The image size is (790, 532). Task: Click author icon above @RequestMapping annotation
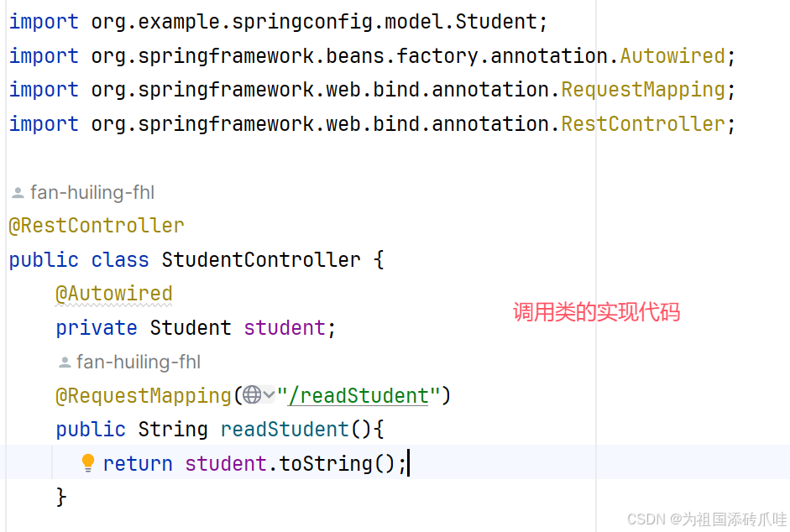coord(65,362)
